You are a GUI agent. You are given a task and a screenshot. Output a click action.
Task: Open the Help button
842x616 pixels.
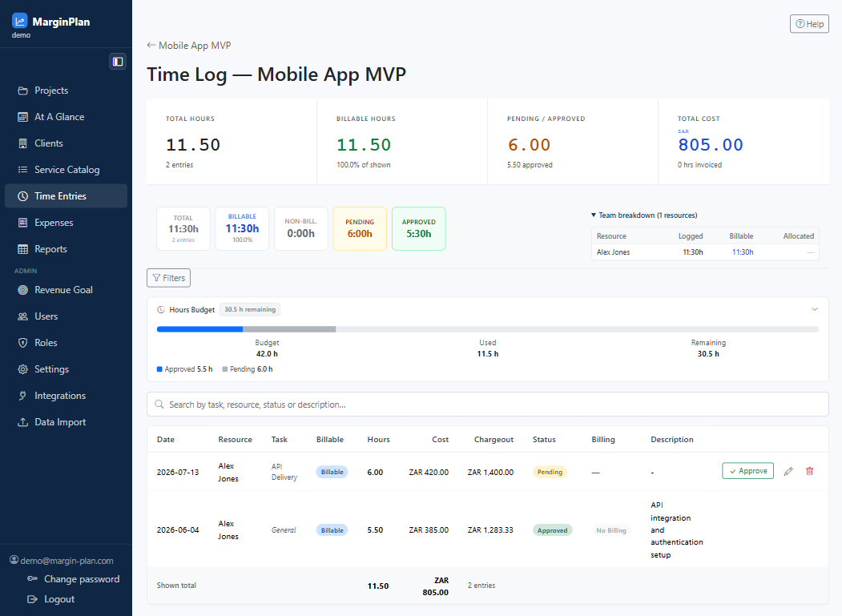(x=809, y=23)
